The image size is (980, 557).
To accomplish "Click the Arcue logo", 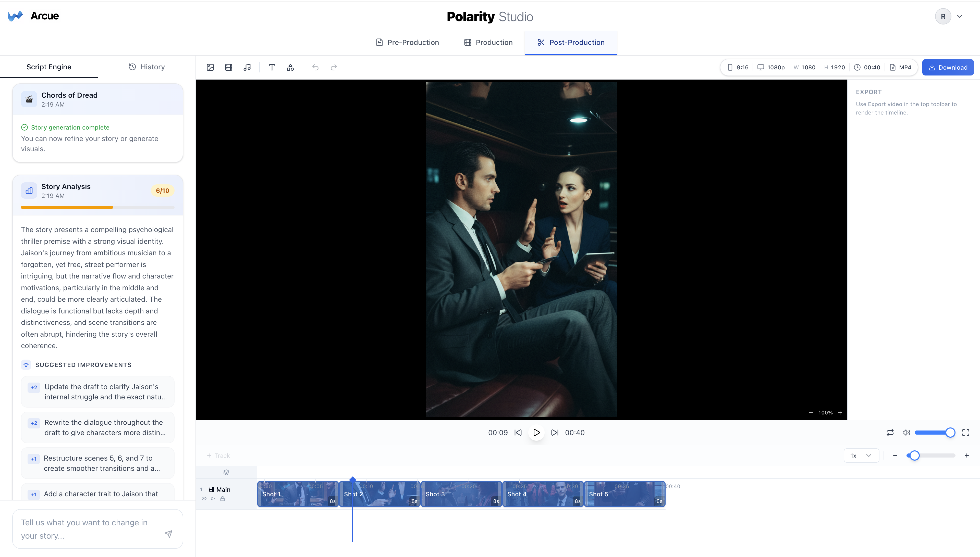I will pos(33,16).
